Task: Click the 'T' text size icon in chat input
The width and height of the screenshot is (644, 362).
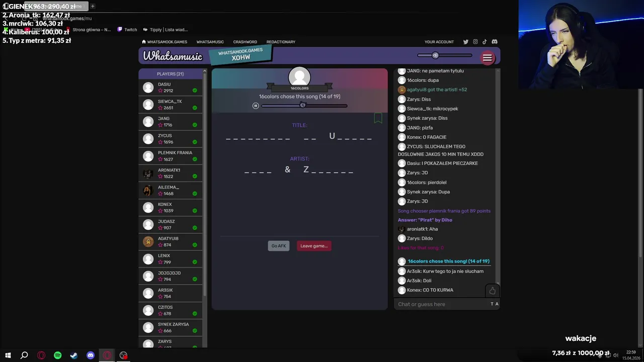Action: click(492, 304)
